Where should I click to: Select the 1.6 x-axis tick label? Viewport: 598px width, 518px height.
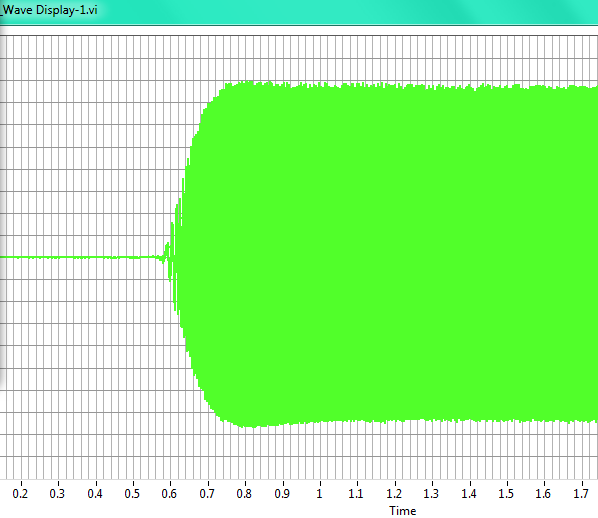click(x=543, y=494)
